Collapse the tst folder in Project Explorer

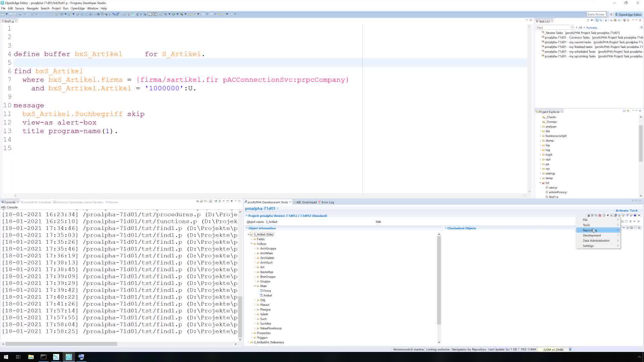click(x=540, y=183)
